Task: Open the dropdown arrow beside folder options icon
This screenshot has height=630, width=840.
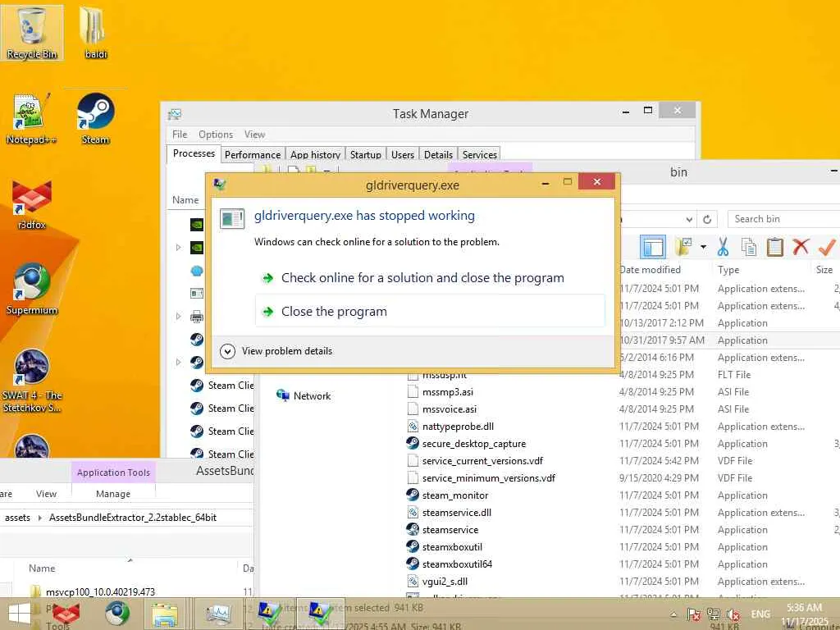Action: coord(703,247)
